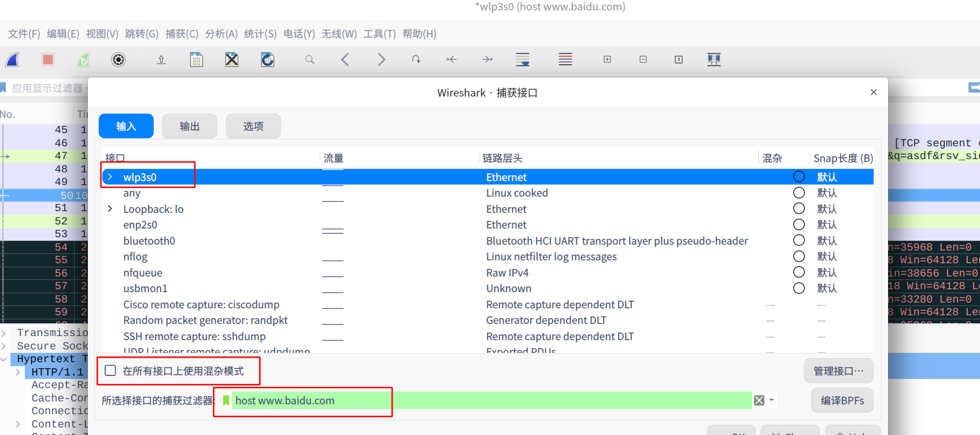Open capture options gear icon
The image size is (980, 435).
pyautogui.click(x=119, y=60)
